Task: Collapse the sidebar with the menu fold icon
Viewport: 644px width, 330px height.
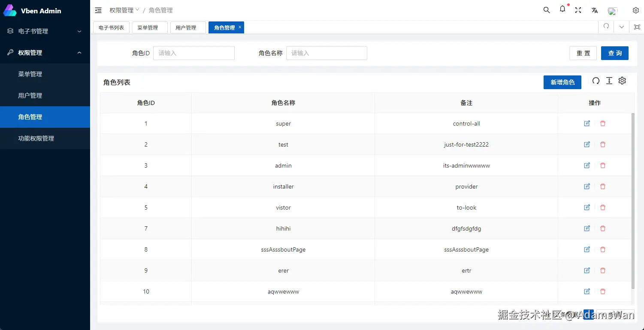Action: coord(98,10)
